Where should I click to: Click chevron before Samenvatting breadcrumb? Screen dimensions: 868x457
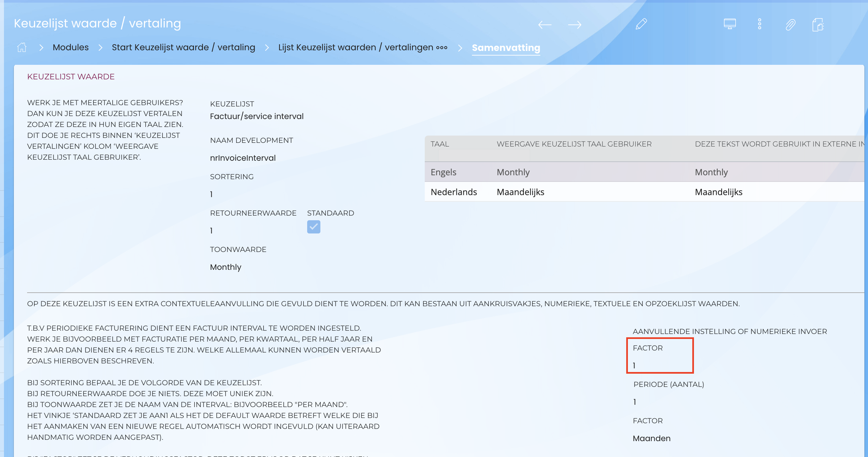tap(460, 48)
